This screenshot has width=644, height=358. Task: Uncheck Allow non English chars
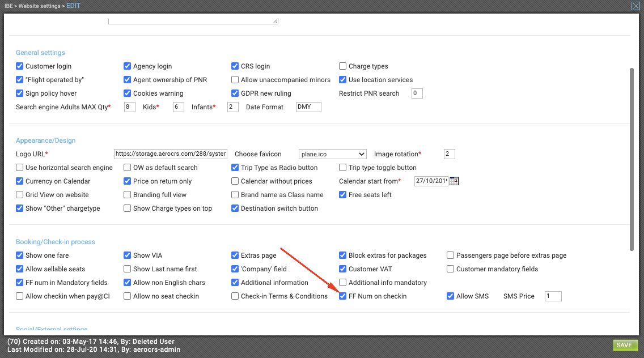pos(128,283)
